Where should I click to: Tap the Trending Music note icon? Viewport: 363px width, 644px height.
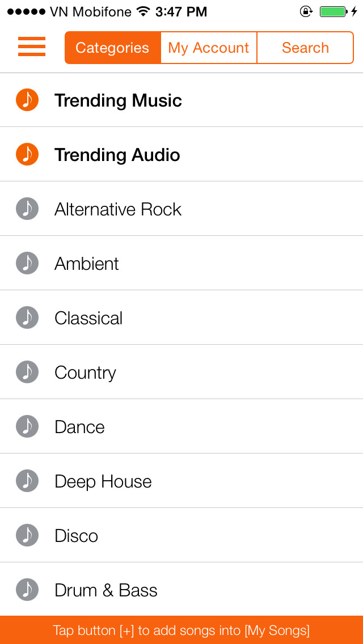pyautogui.click(x=27, y=100)
